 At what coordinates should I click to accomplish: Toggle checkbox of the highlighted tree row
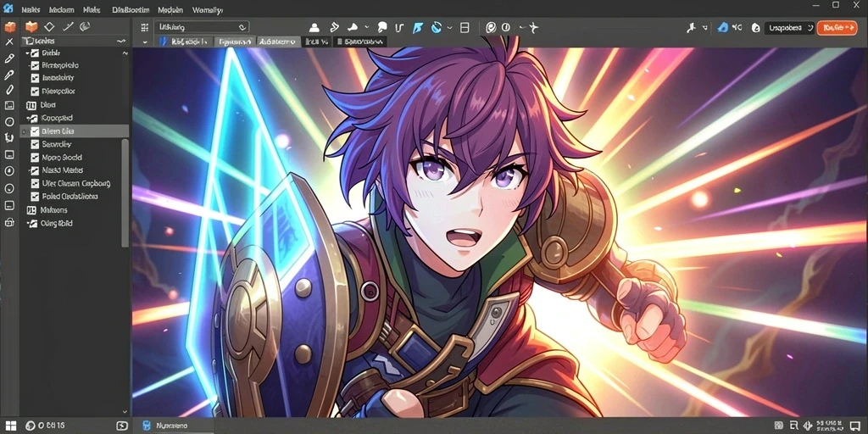click(x=35, y=131)
